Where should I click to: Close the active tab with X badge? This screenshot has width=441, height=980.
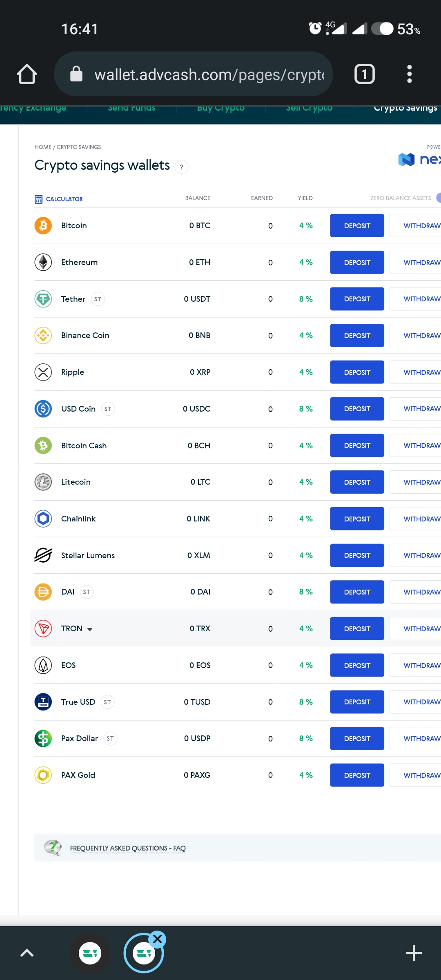click(158, 939)
